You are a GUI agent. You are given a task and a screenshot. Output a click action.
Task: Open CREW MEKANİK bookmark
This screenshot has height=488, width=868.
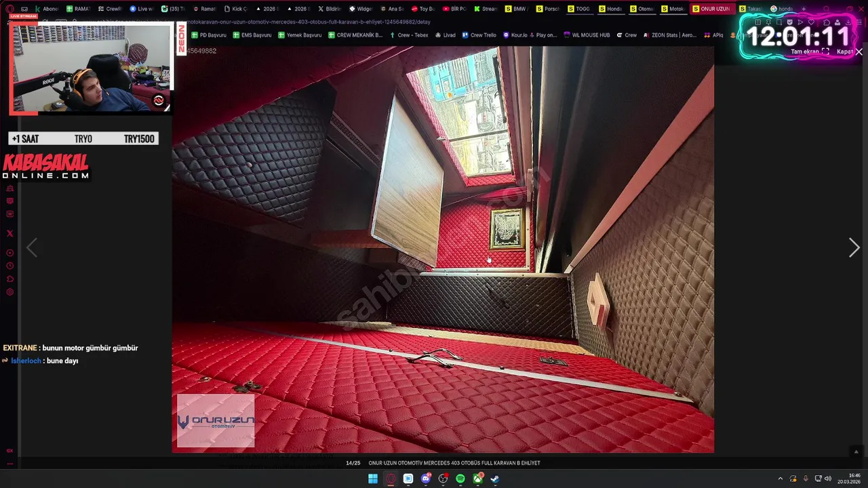click(x=355, y=35)
